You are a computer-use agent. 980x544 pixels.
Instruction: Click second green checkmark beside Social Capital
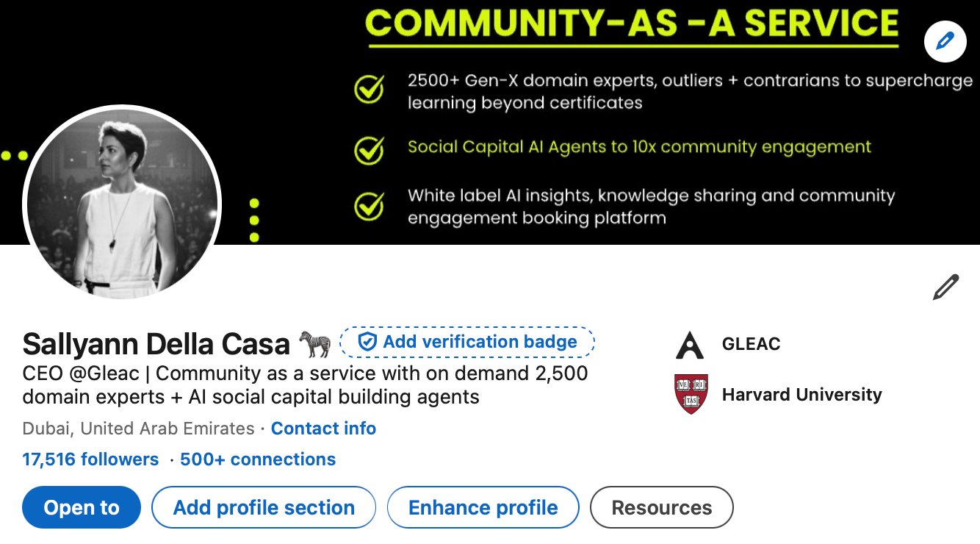tap(369, 150)
